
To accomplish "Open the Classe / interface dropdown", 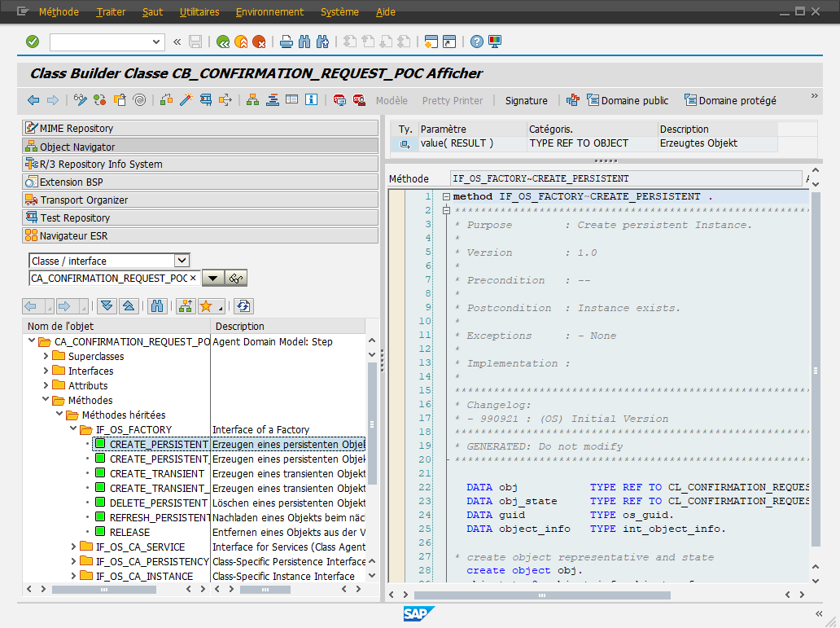I will coord(182,261).
